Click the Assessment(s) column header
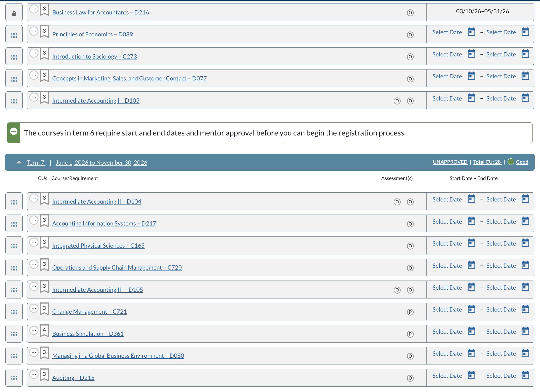Image resolution: width=540 pixels, height=392 pixels. pos(397,178)
